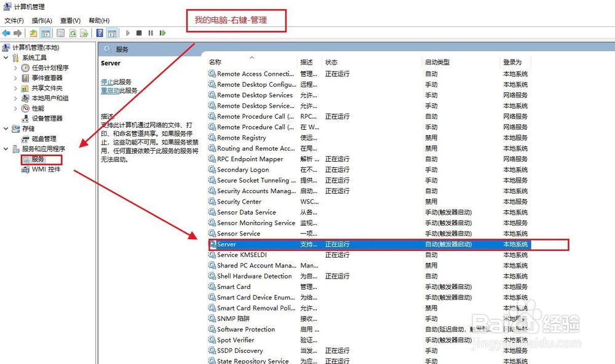Toggle the action pane visibility icon
Screen dimensions: 615x364
tap(111, 33)
